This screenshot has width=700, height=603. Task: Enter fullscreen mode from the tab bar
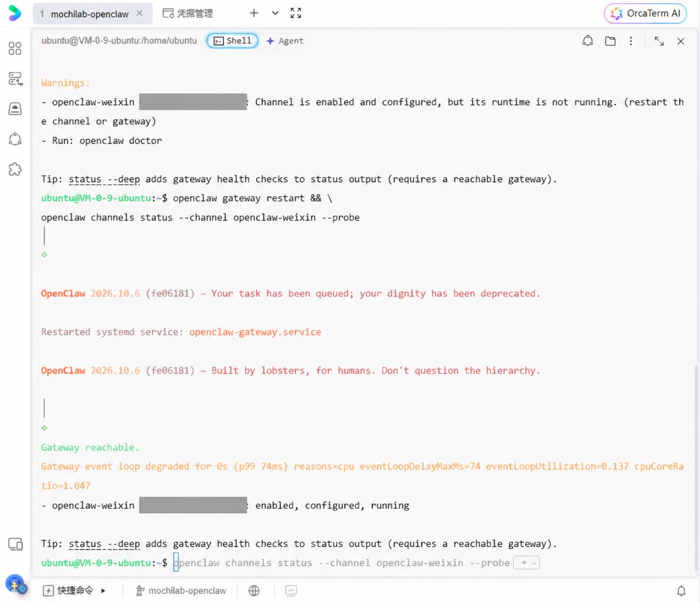[x=296, y=13]
